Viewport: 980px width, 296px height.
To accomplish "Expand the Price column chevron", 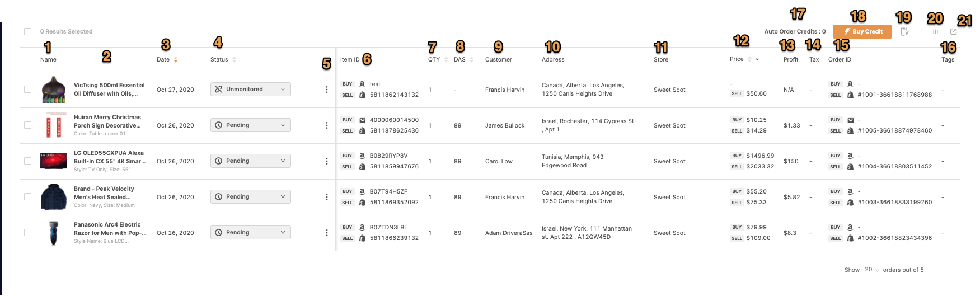I will point(757,59).
